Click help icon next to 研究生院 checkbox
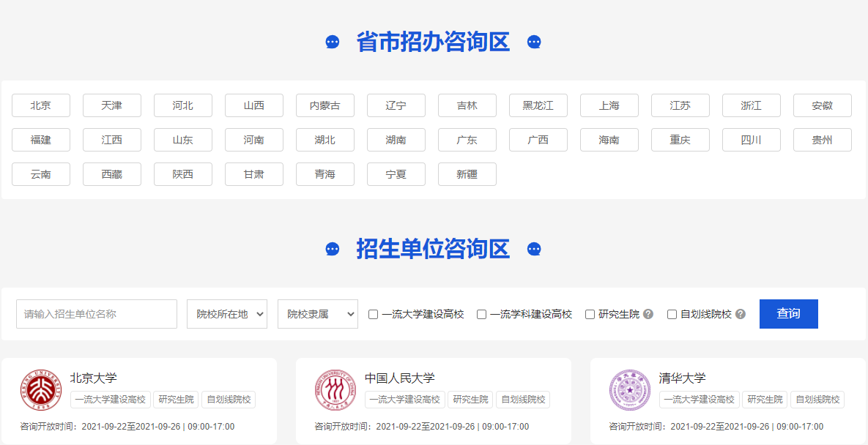Image resolution: width=868 pixels, height=445 pixels. [648, 314]
